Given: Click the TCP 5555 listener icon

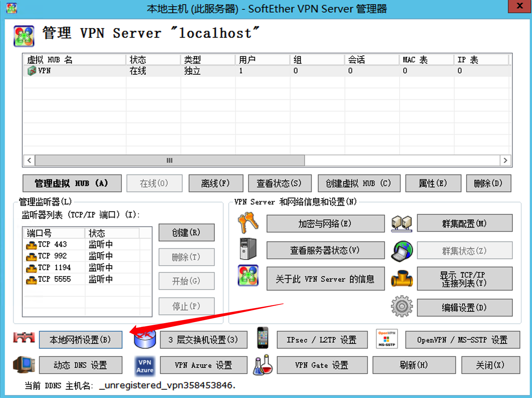Looking at the screenshot, I should [x=31, y=280].
